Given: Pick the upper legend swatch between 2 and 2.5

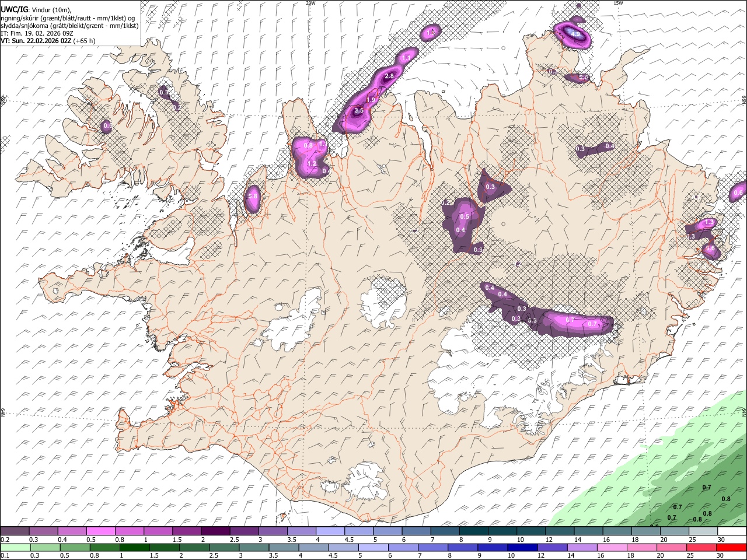Looking at the screenshot, I should coord(215,531).
